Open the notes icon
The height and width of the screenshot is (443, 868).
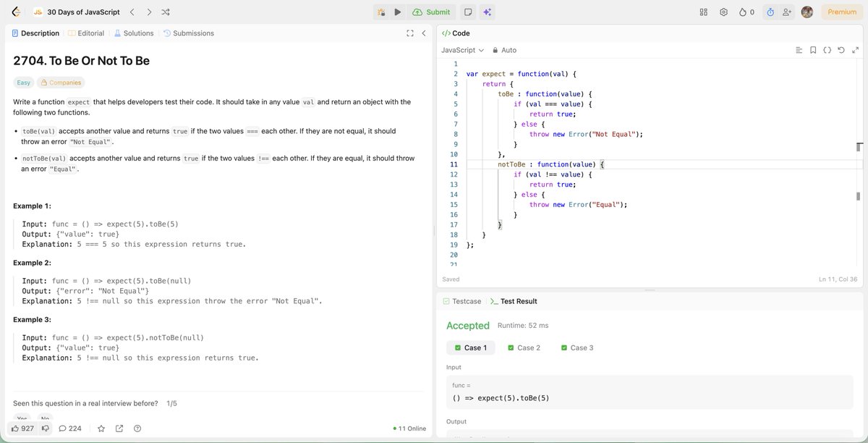click(468, 12)
